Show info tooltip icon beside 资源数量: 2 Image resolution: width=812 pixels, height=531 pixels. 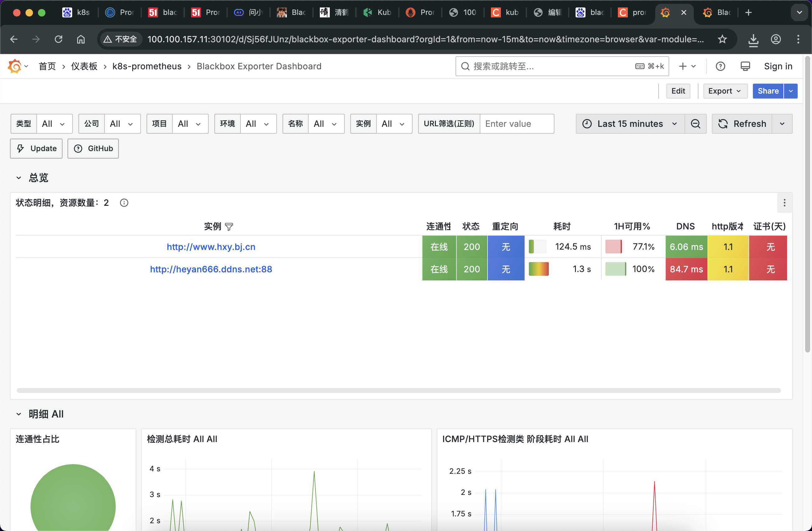pos(124,203)
